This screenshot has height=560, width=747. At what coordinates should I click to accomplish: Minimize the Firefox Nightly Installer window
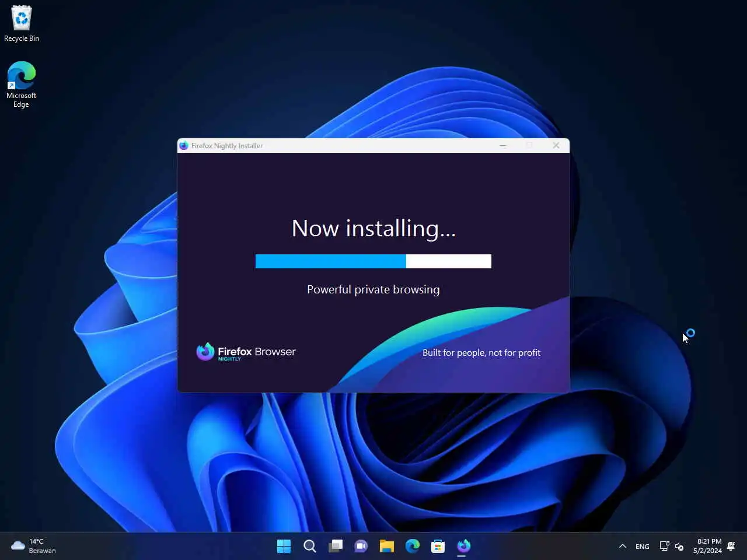pos(503,146)
